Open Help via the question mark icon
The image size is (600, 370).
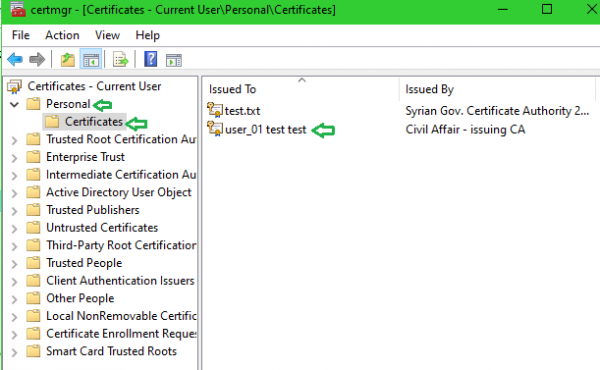pos(151,59)
